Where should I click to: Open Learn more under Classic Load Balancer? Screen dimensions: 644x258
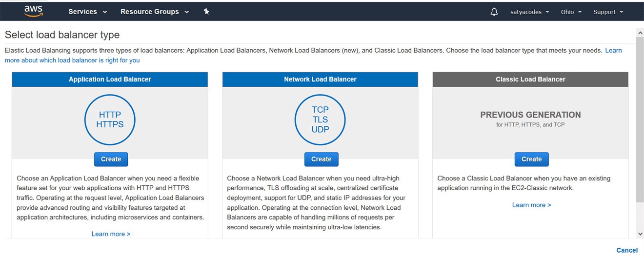pos(531,205)
